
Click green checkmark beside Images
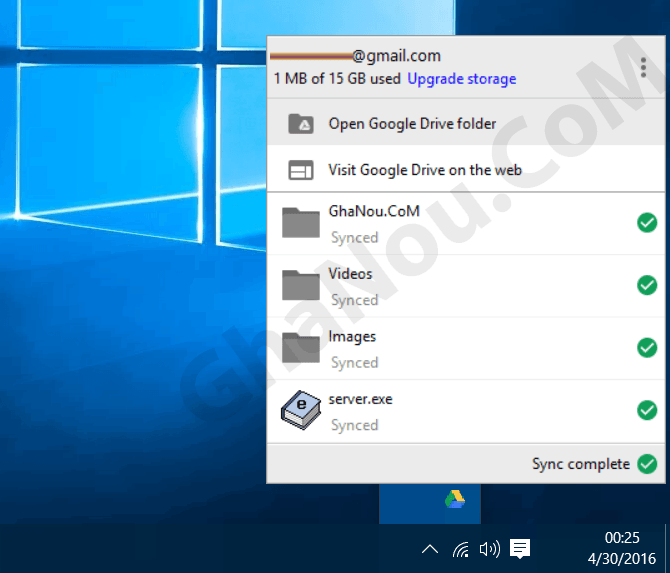coord(647,348)
